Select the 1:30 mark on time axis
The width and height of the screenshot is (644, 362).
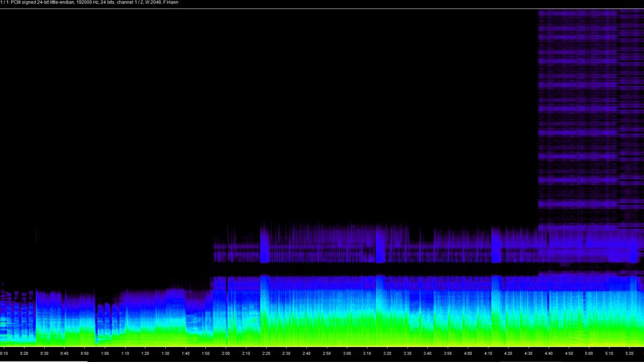(165, 354)
